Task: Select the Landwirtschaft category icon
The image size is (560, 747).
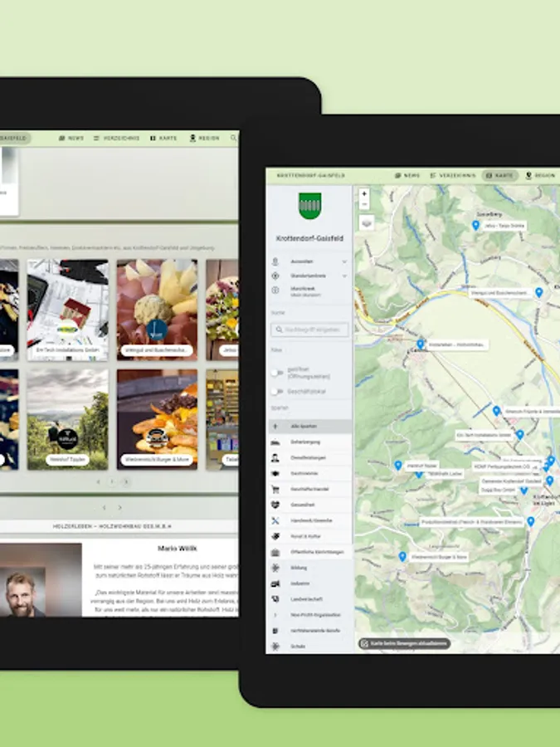Action: [x=275, y=599]
